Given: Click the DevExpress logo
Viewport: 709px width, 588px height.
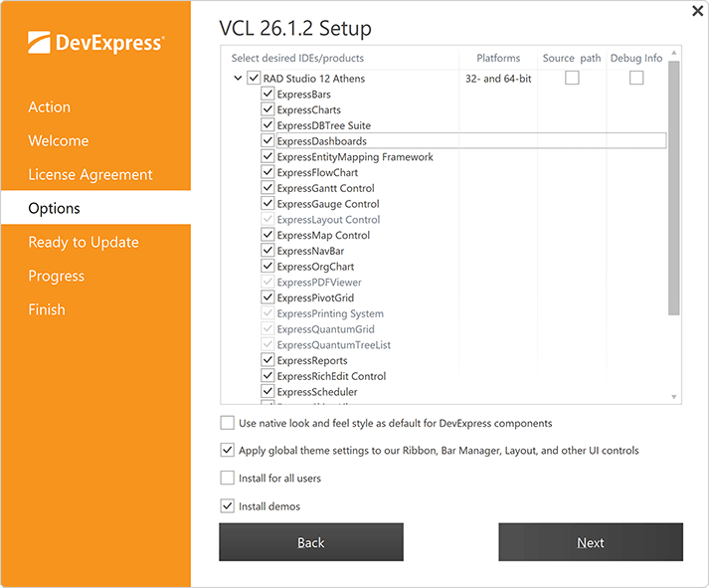Looking at the screenshot, I should [95, 43].
